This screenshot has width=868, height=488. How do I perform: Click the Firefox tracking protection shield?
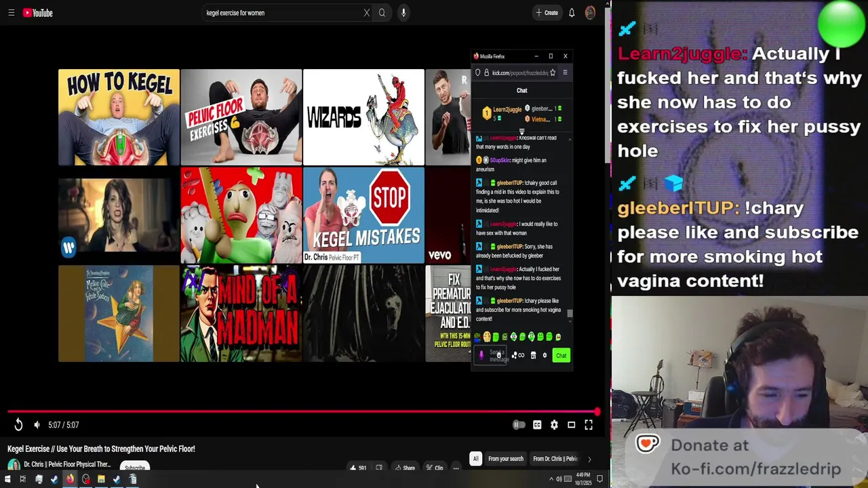tap(477, 73)
